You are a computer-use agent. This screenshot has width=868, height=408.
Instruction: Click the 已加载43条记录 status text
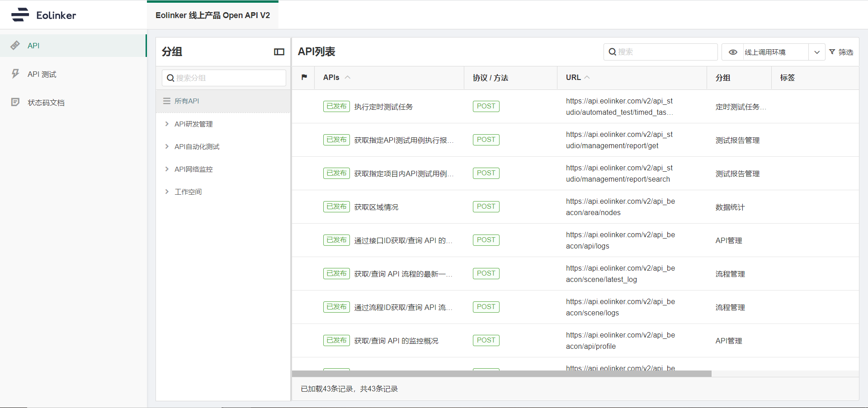pyautogui.click(x=349, y=389)
